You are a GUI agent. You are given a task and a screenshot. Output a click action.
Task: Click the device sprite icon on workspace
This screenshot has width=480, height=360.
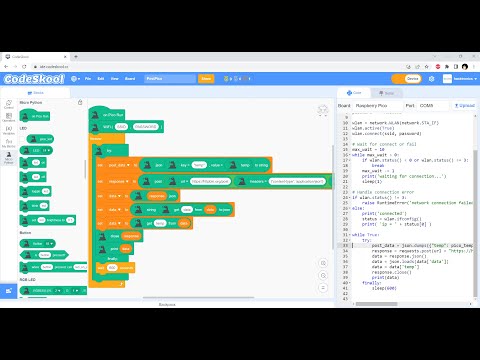[x=323, y=110]
